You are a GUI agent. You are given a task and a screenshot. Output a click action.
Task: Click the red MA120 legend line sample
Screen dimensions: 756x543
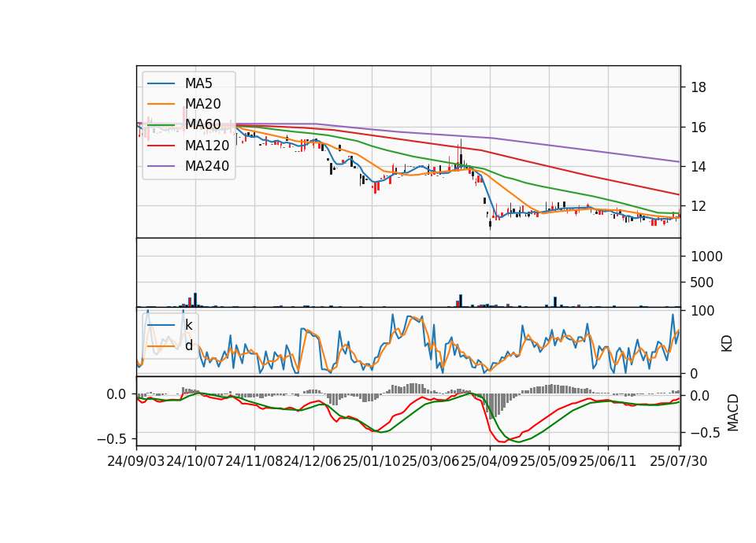(161, 146)
